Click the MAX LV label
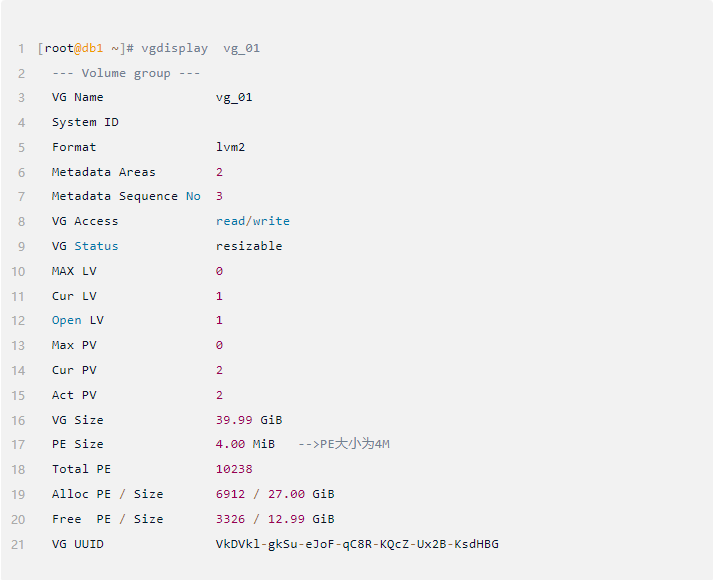The height and width of the screenshot is (580, 715). click(x=74, y=271)
